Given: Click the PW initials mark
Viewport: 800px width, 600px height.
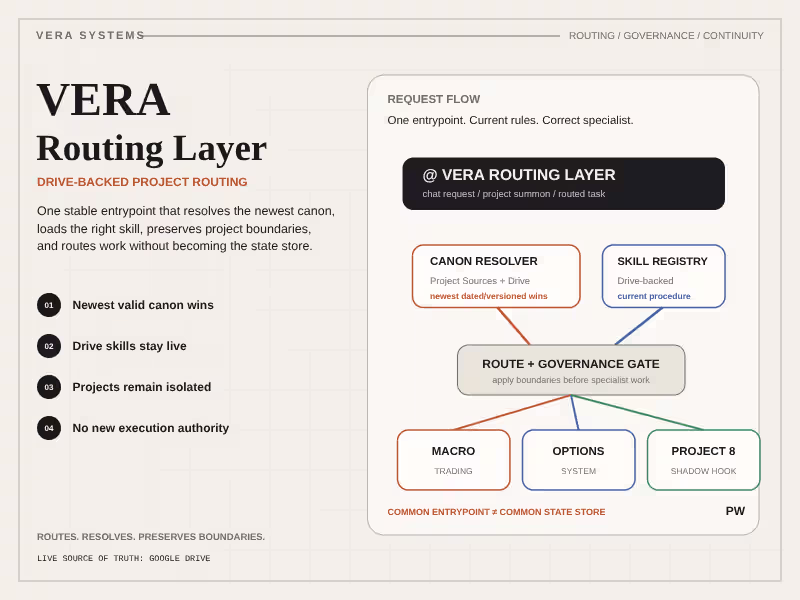Looking at the screenshot, I should coord(735,511).
